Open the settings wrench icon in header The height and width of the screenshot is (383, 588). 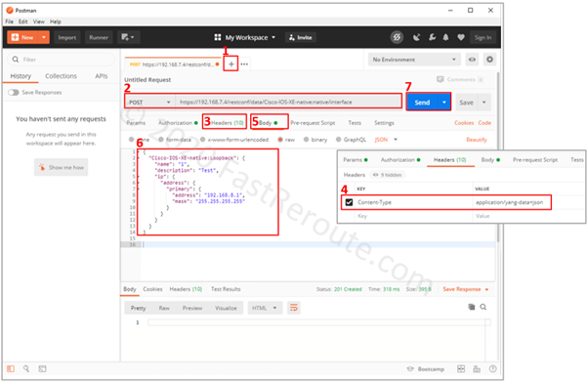click(432, 37)
